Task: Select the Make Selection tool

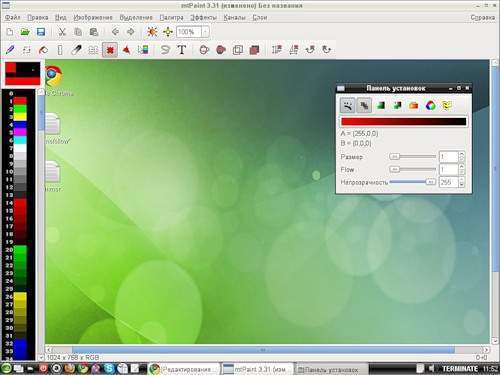Action: [x=110, y=50]
